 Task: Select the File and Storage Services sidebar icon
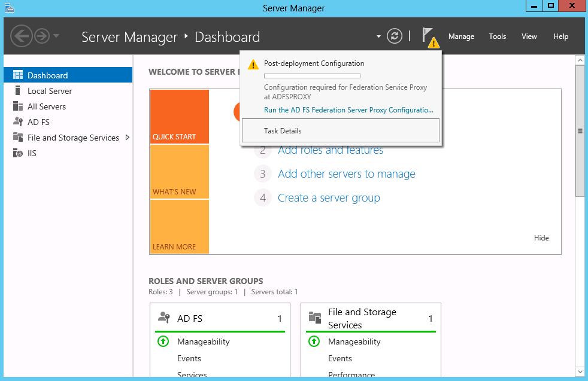pyautogui.click(x=18, y=137)
